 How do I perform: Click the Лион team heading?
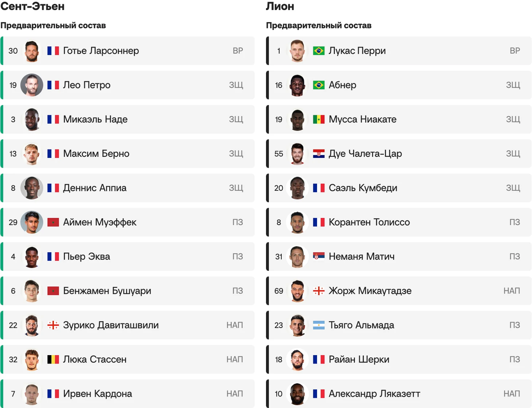click(x=280, y=6)
